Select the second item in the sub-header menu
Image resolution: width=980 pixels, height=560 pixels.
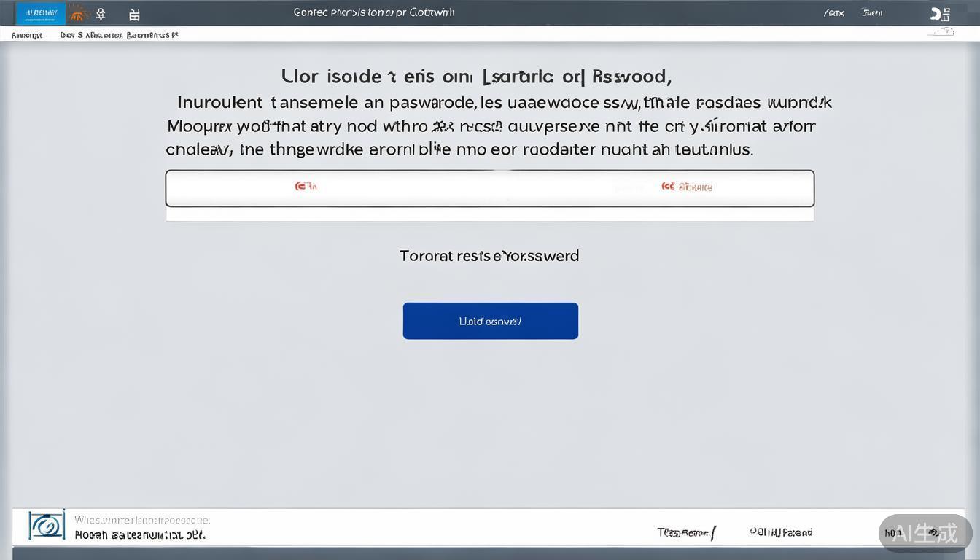tap(91, 35)
